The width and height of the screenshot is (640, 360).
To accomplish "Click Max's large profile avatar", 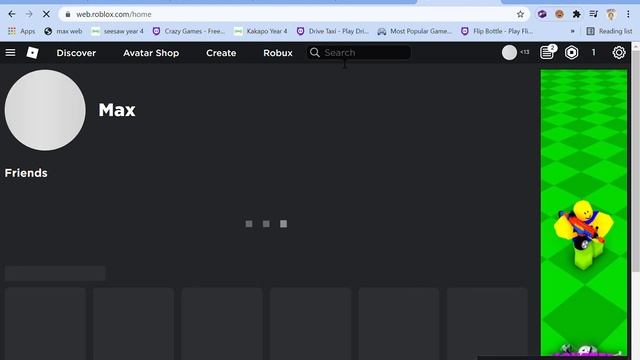I will click(x=45, y=110).
